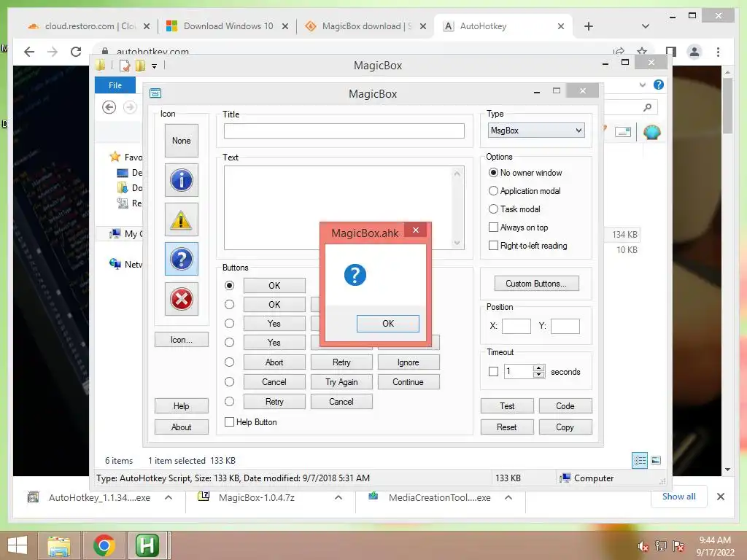Click Copy button in MagicBox
747x560 pixels.
pyautogui.click(x=565, y=427)
